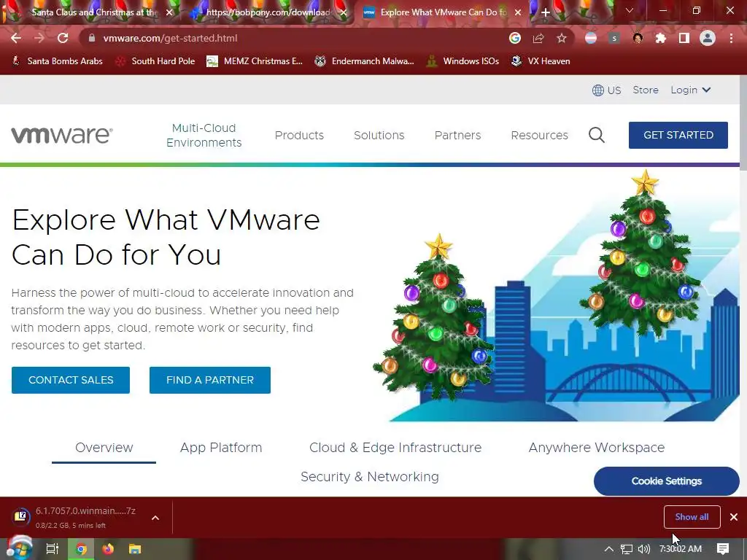Viewport: 747px width, 560px height.
Task: Open the VX Heaven bookmark
Action: point(541,61)
